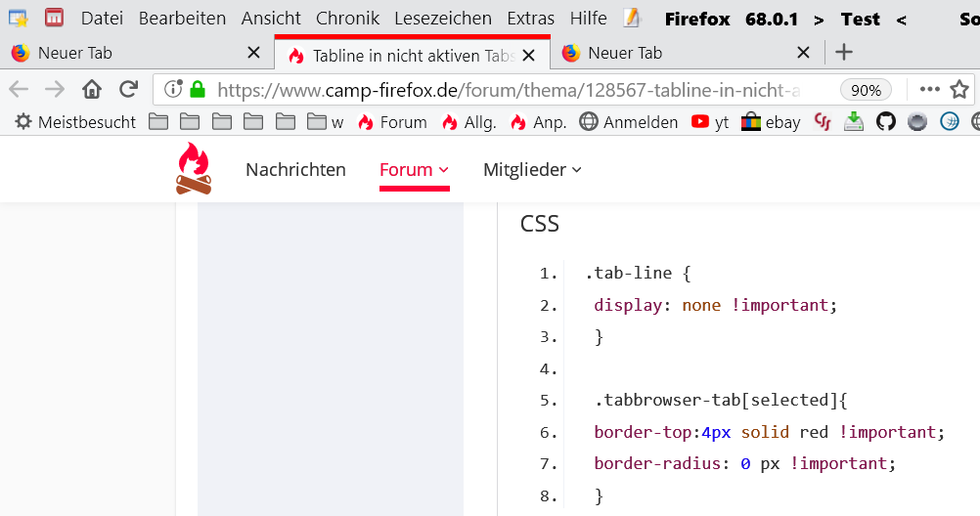Screen dimensions: 980x516
Task: Click code line '.tab-line {'
Action: point(638,273)
